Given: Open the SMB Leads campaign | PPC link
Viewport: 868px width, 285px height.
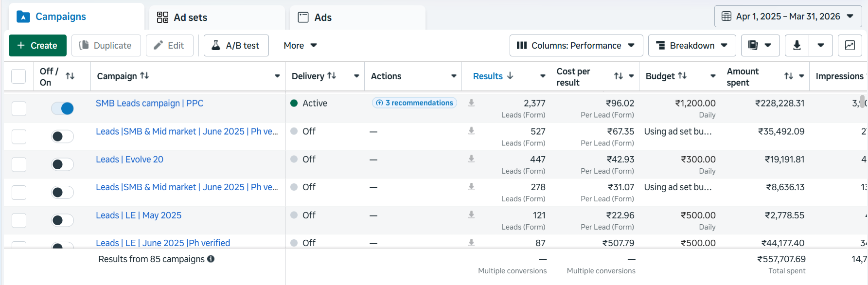Looking at the screenshot, I should point(150,103).
